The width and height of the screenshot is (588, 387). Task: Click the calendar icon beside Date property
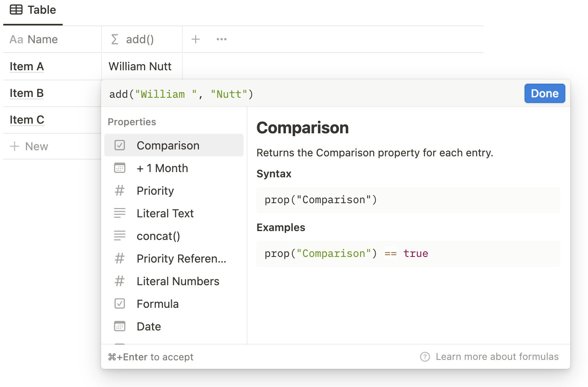coord(120,326)
